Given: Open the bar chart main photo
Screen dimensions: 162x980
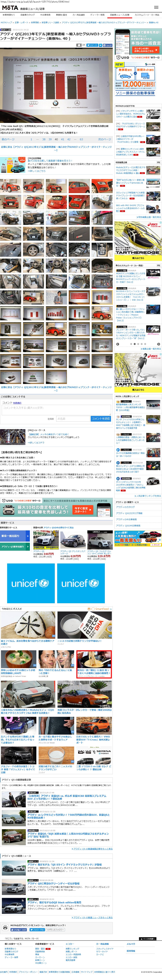Looking at the screenshot, I should pyautogui.click(x=56, y=84).
